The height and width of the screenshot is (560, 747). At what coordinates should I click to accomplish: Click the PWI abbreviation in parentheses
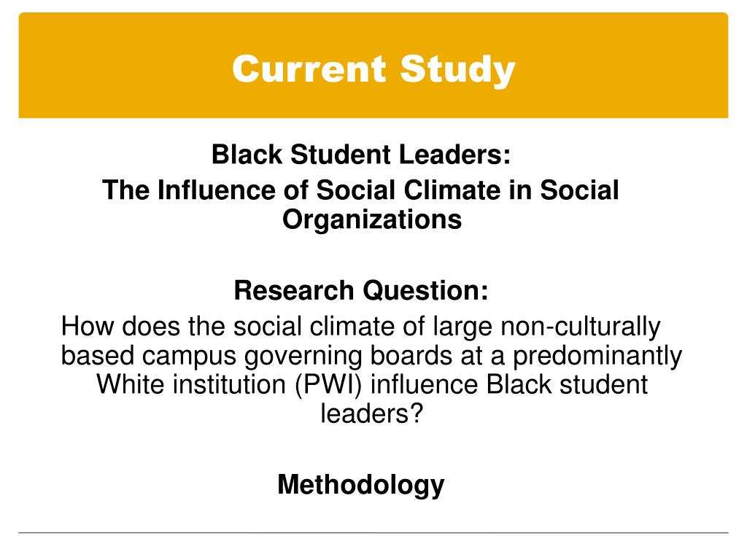click(329, 384)
